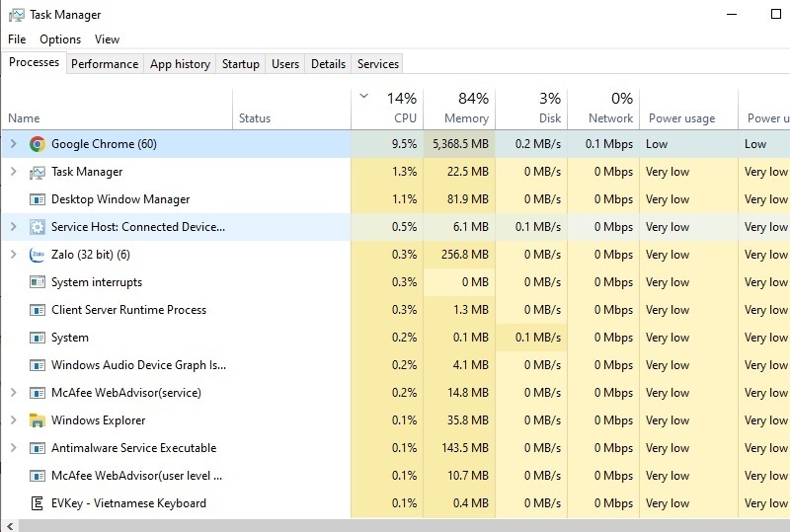Click Chrome's 9.5% CPU value
The width and height of the screenshot is (790, 532).
pos(404,144)
